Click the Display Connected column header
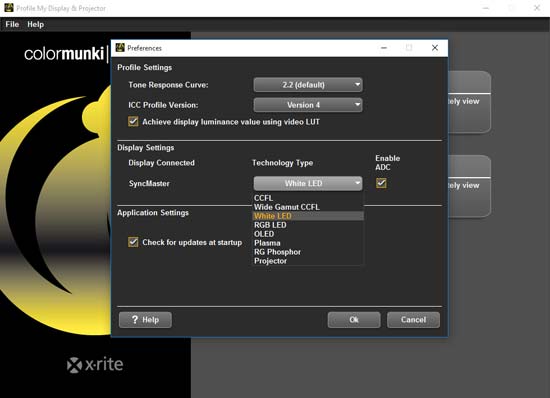 (x=161, y=163)
